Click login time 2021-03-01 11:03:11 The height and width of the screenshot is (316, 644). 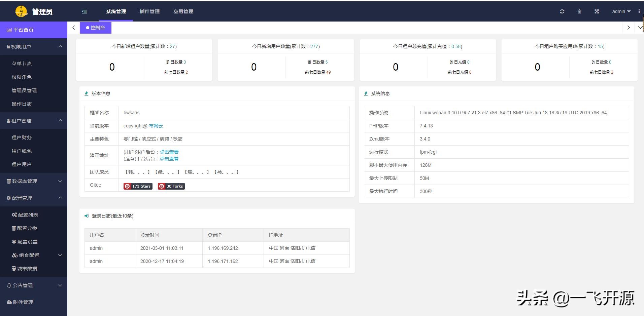[162, 248]
